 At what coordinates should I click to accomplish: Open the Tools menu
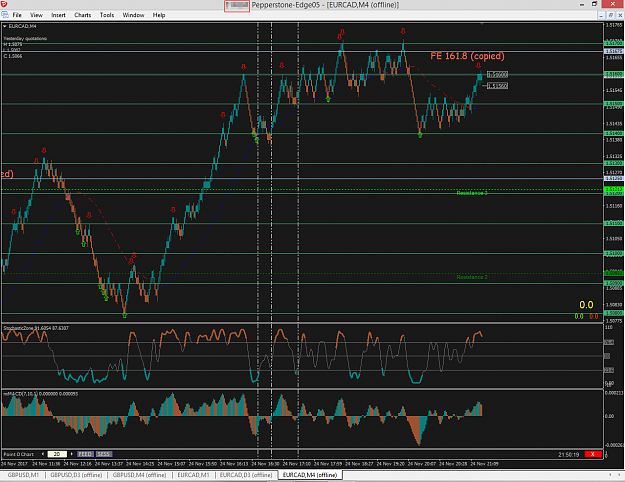click(x=107, y=15)
